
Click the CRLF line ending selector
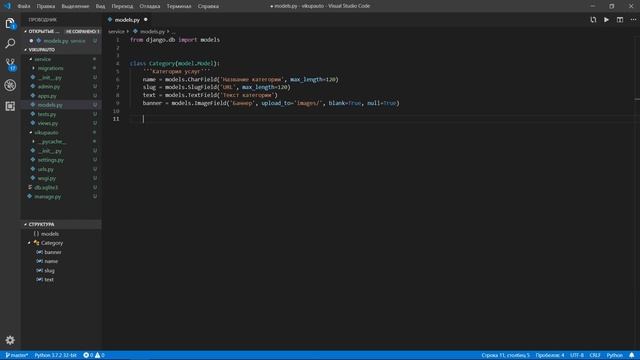click(595, 355)
